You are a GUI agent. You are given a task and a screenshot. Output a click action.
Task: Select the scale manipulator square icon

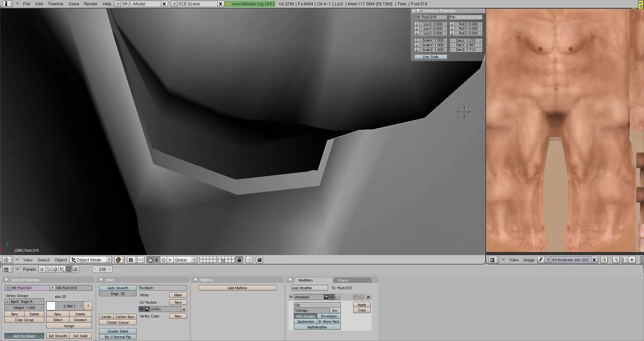170,260
